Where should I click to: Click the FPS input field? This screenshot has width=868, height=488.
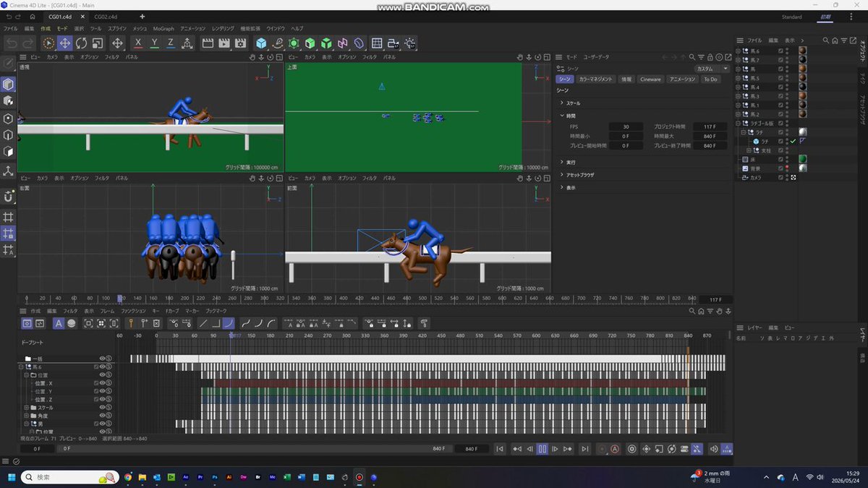626,127
